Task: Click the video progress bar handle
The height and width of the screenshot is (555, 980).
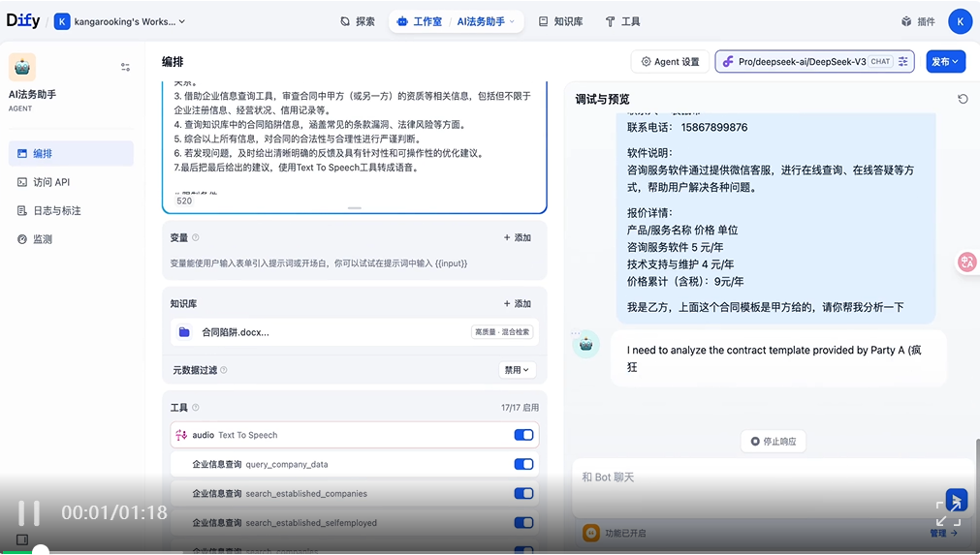Action: (x=41, y=550)
